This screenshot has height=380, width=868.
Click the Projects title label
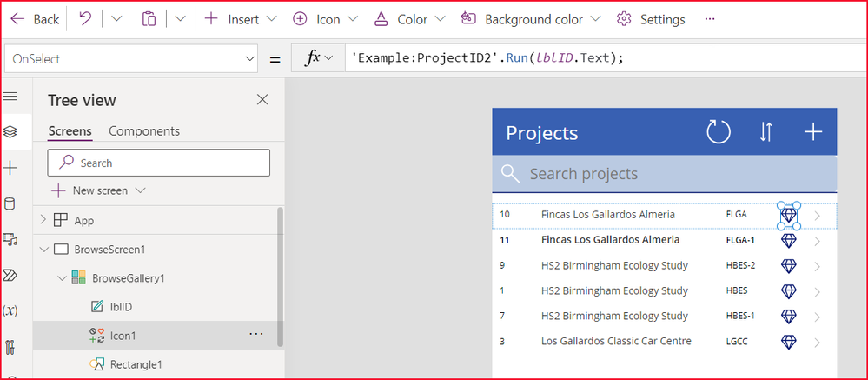542,133
